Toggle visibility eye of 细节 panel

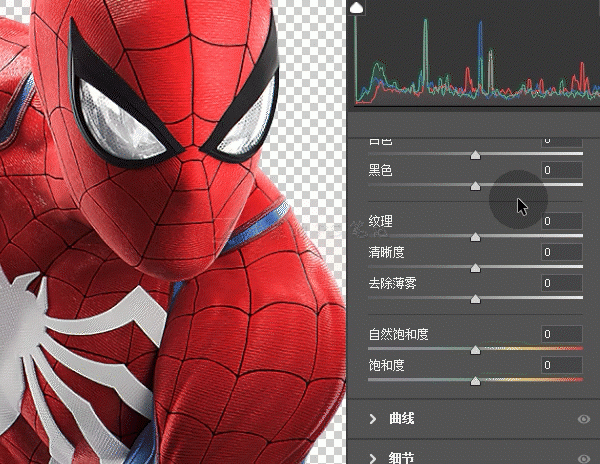(x=584, y=459)
